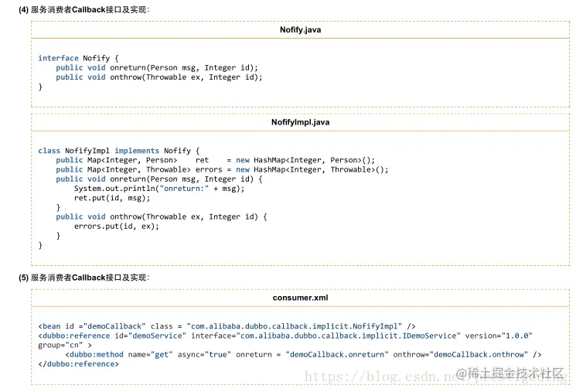576x392 pixels.
Task: Click the class NofifyImpl implements Nofify line
Action: [118, 151]
